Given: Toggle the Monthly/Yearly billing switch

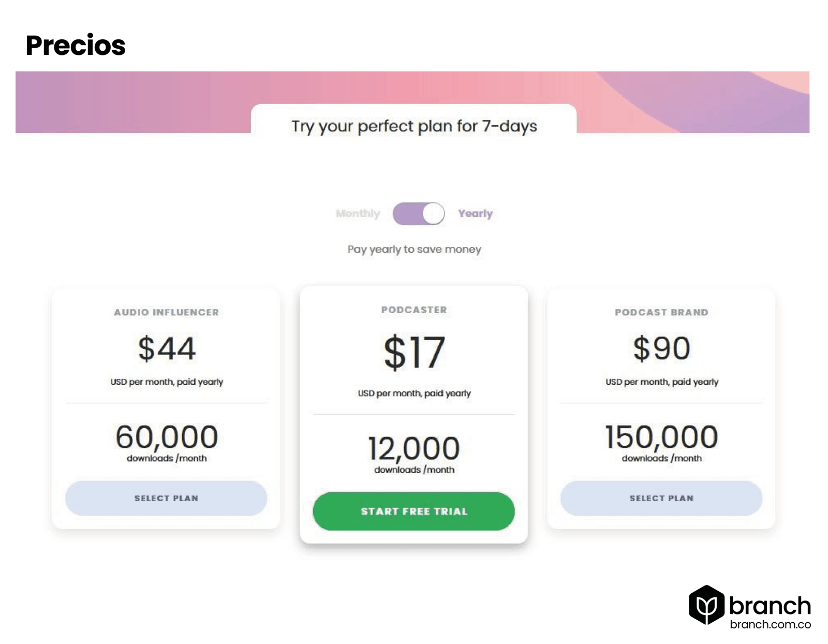Looking at the screenshot, I should pyautogui.click(x=418, y=213).
